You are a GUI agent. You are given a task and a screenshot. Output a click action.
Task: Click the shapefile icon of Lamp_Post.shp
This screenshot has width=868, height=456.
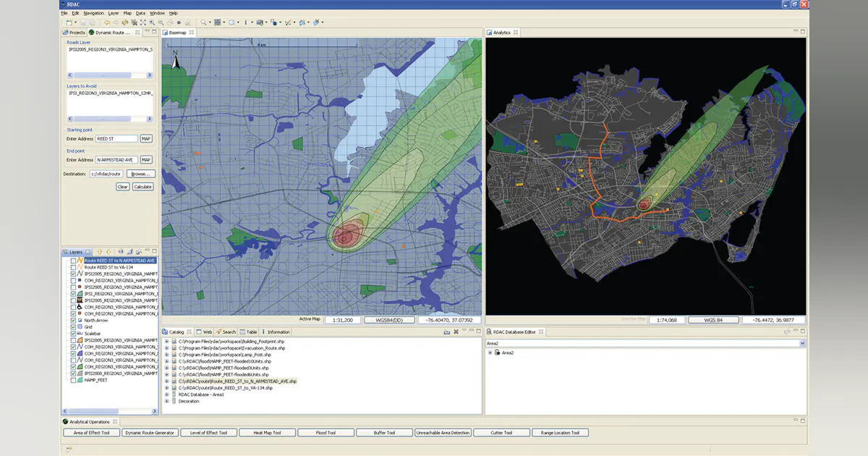pyautogui.click(x=173, y=354)
